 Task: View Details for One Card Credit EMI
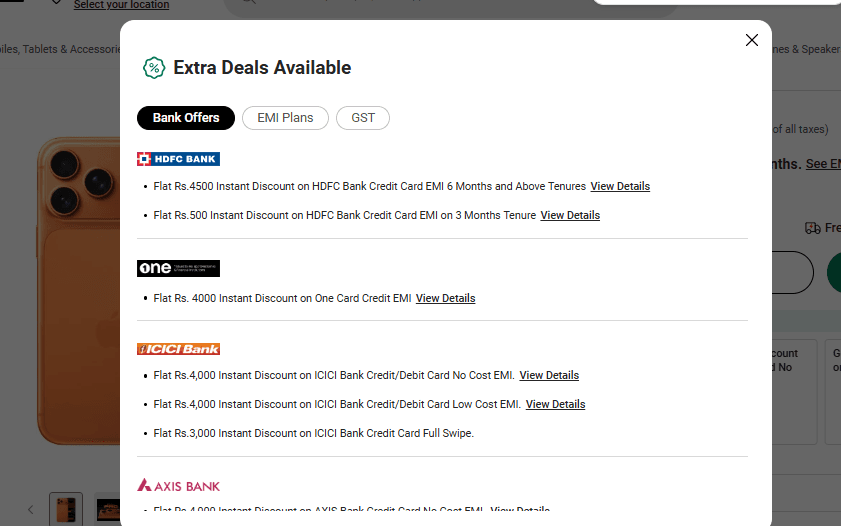(x=445, y=298)
